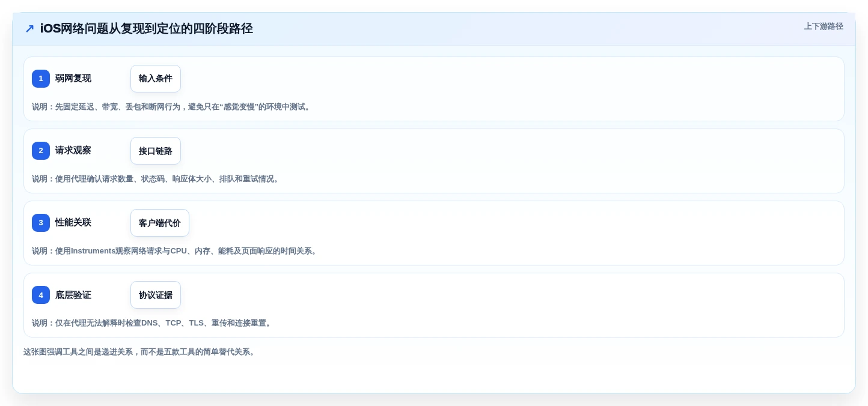
Task: Select the 输入条件 chip
Action: pos(156,79)
